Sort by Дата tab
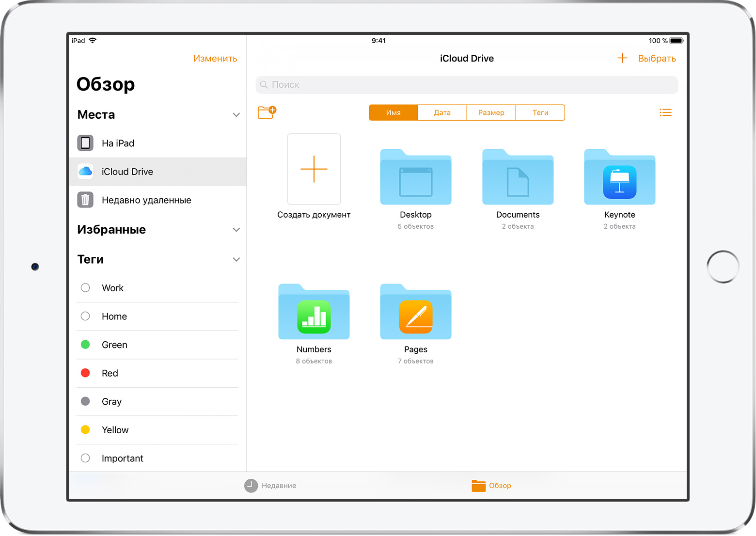Image resolution: width=756 pixels, height=536 pixels. [x=442, y=112]
